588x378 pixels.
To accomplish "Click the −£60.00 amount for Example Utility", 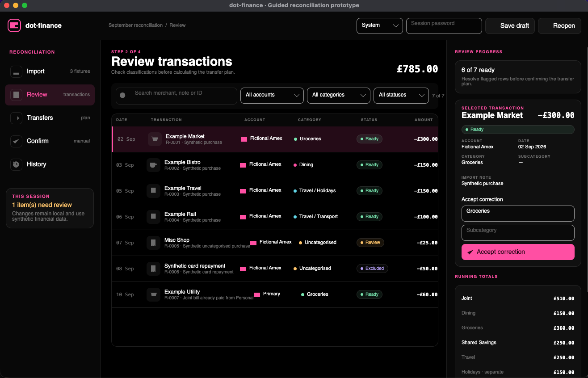I will tap(427, 294).
